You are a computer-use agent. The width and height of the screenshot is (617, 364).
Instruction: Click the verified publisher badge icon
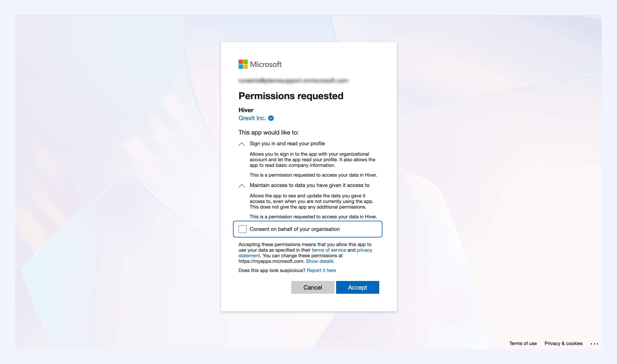271,118
